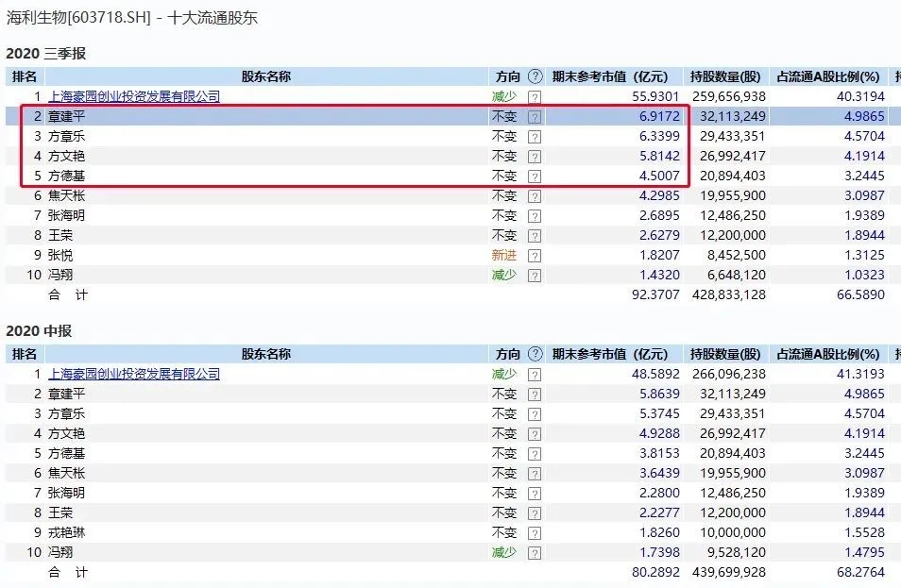Click holding count 8,452,500 cell

(x=737, y=255)
